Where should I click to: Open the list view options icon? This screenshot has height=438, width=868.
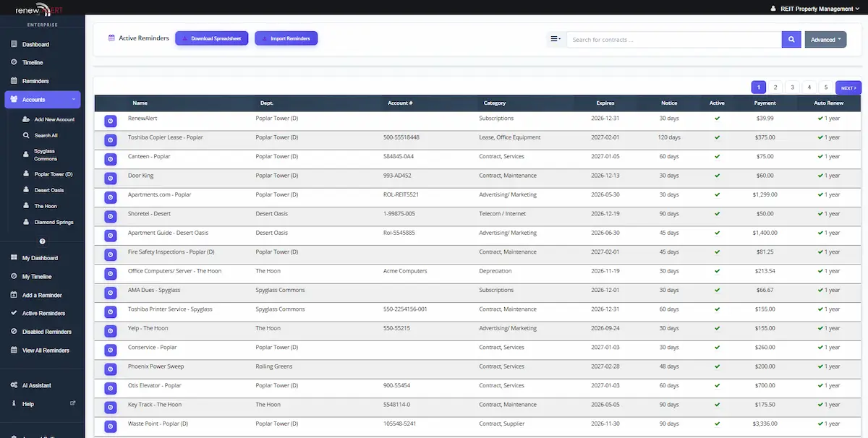click(x=555, y=40)
